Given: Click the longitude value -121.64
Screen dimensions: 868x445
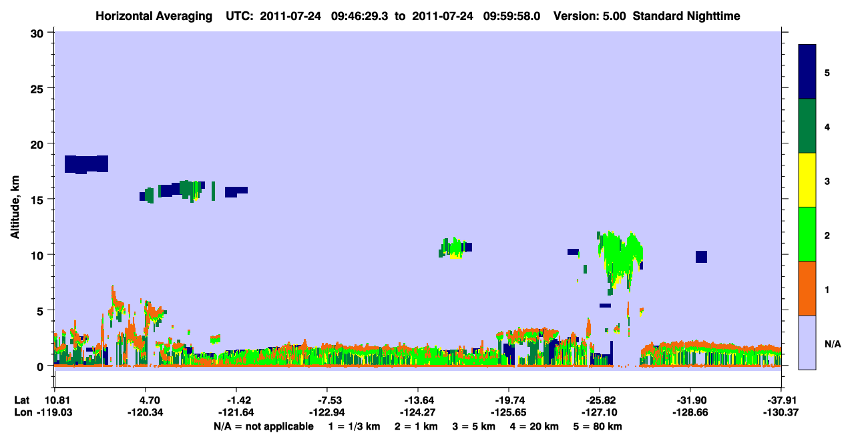Looking at the screenshot, I should tap(236, 413).
